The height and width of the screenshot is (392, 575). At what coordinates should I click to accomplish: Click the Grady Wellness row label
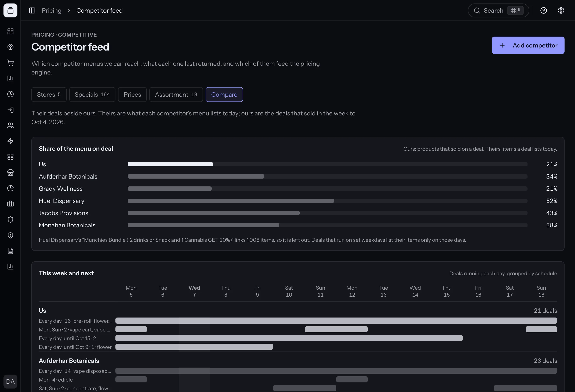pos(61,188)
